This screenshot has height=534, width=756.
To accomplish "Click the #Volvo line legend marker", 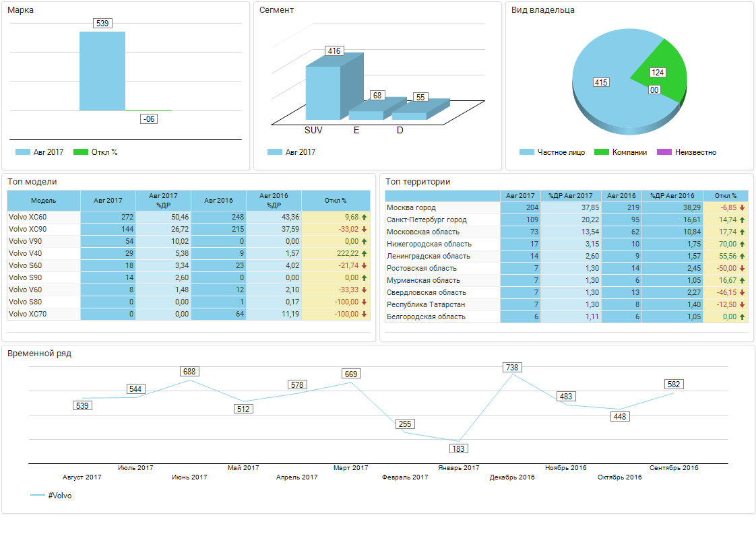I will (x=38, y=495).
